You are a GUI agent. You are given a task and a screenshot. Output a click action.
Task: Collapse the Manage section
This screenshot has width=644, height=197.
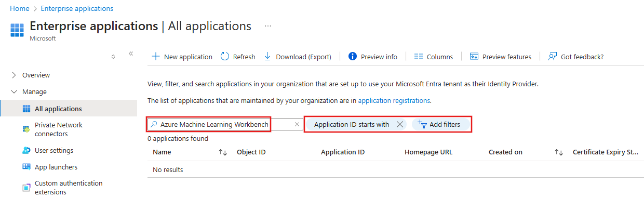(x=14, y=91)
